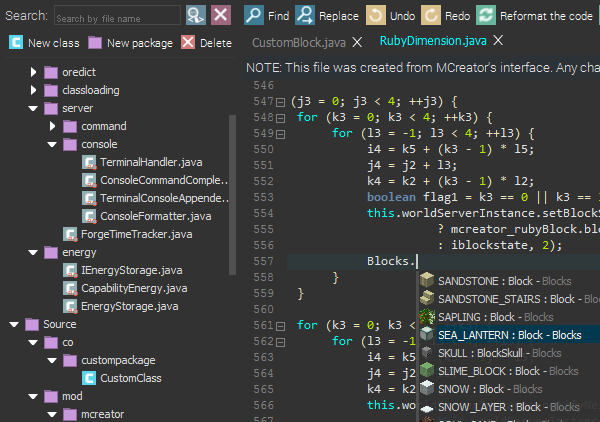
Task: Click the Reformat the code icon
Action: pos(486,15)
